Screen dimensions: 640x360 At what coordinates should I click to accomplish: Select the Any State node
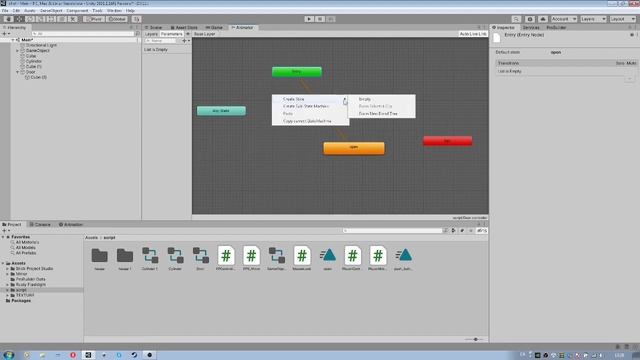tap(221, 111)
